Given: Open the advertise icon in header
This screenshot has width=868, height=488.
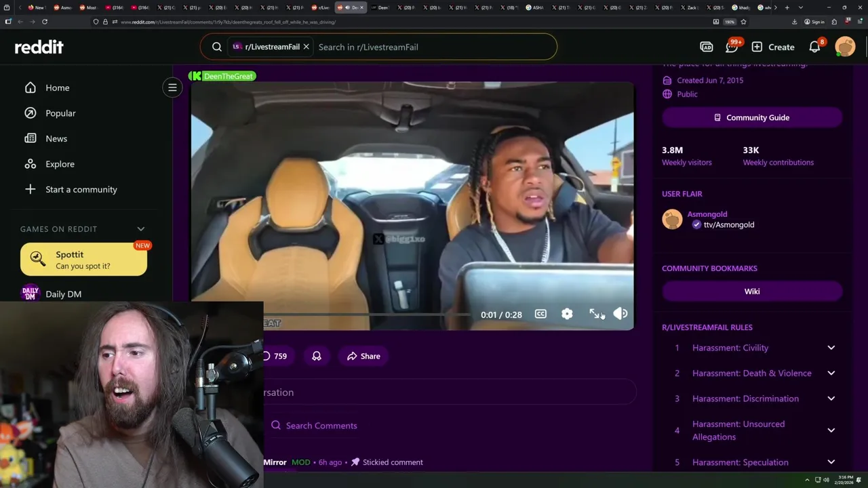Looking at the screenshot, I should (x=706, y=47).
